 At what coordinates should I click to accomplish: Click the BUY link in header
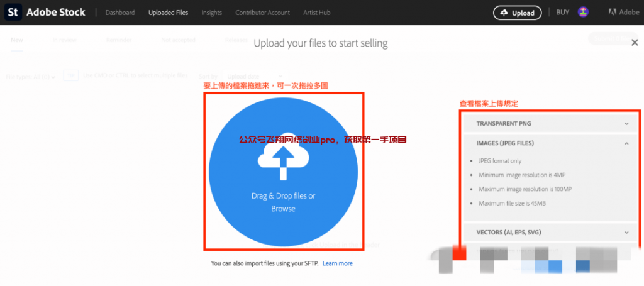(562, 12)
